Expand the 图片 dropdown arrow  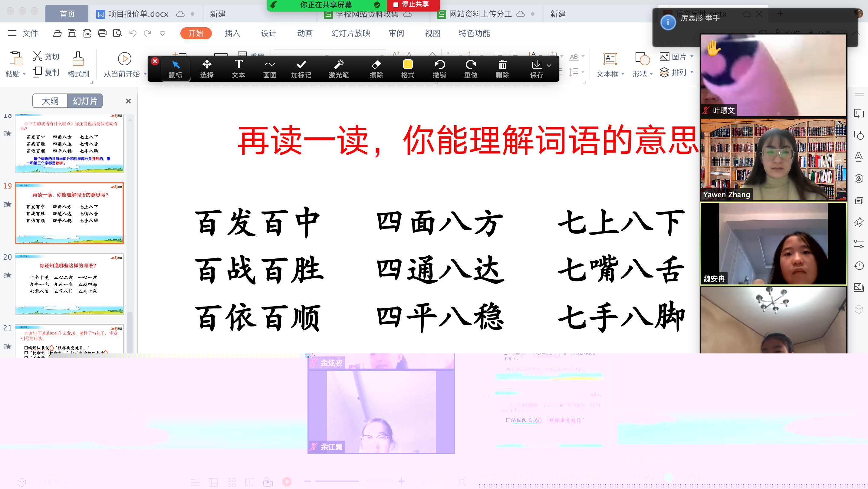(x=692, y=56)
